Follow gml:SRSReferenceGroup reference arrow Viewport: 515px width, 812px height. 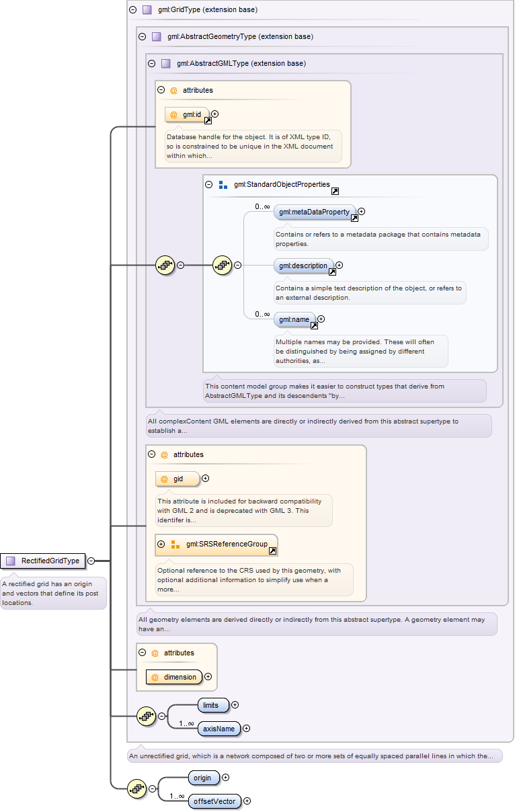pos(272,551)
